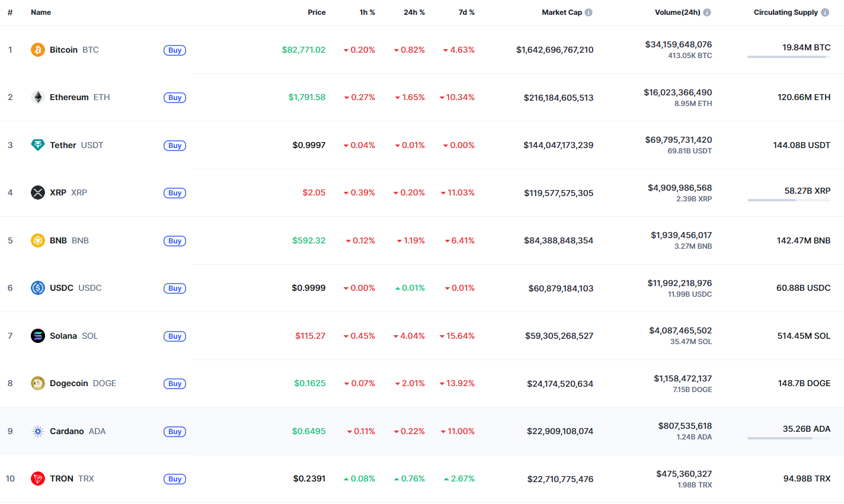The height and width of the screenshot is (504, 844).
Task: Click the TRON logo icon
Action: [x=38, y=479]
